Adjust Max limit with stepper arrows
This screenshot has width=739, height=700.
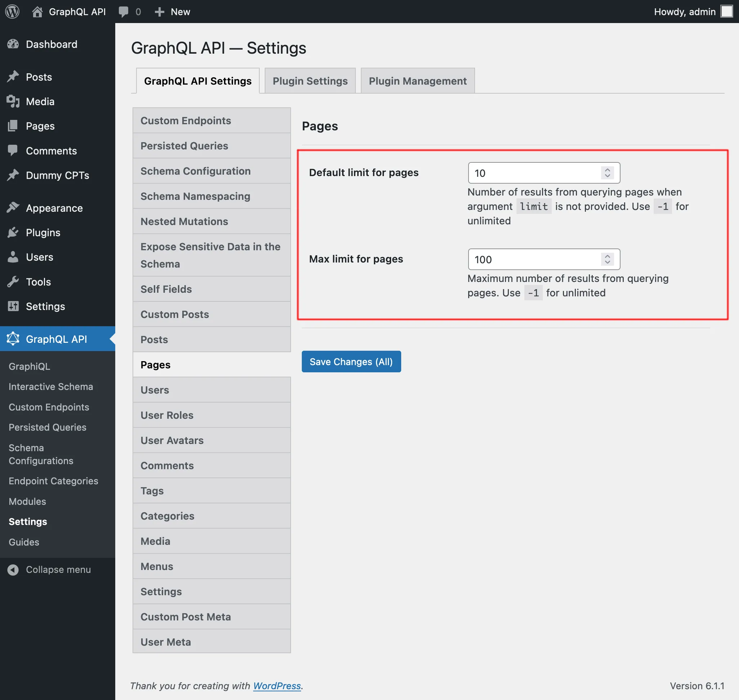[607, 259]
